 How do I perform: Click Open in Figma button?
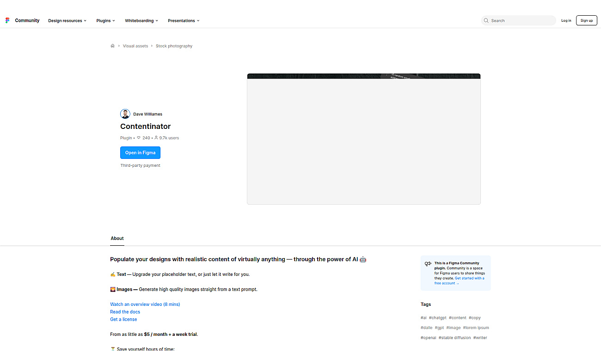coord(140,152)
